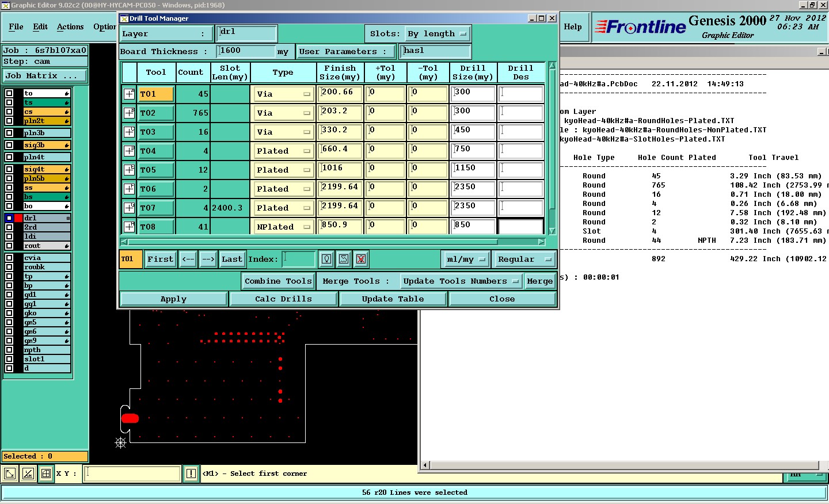Open the Help menu
The width and height of the screenshot is (829, 504).
[x=573, y=26]
